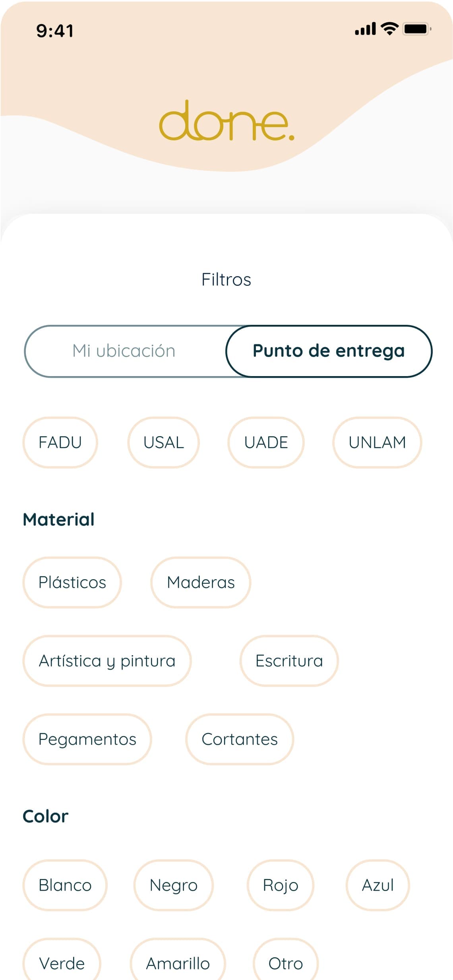The width and height of the screenshot is (453, 980).
Task: Tap the cellular signal icon
Action: (x=365, y=29)
